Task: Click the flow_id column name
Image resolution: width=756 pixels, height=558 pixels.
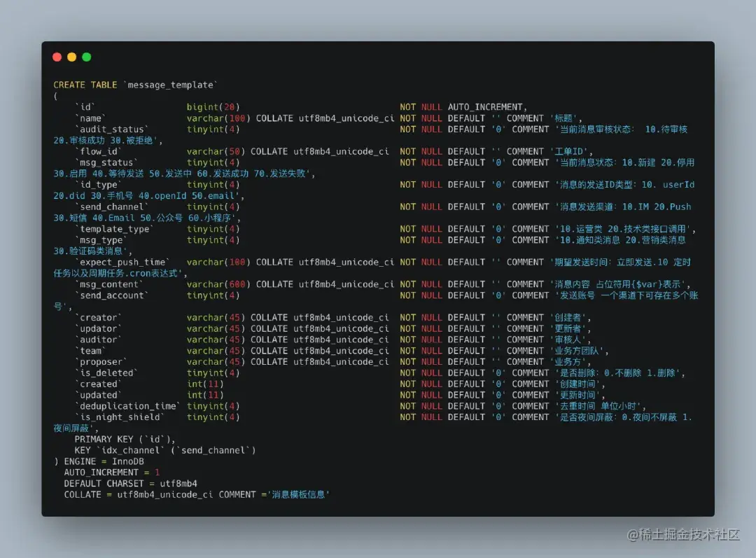Action: tap(99, 151)
